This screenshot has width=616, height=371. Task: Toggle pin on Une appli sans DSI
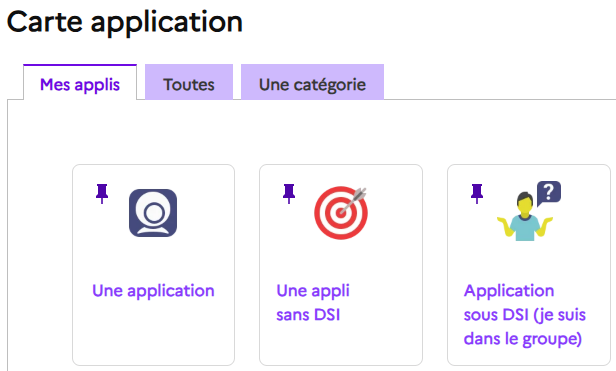(x=289, y=193)
